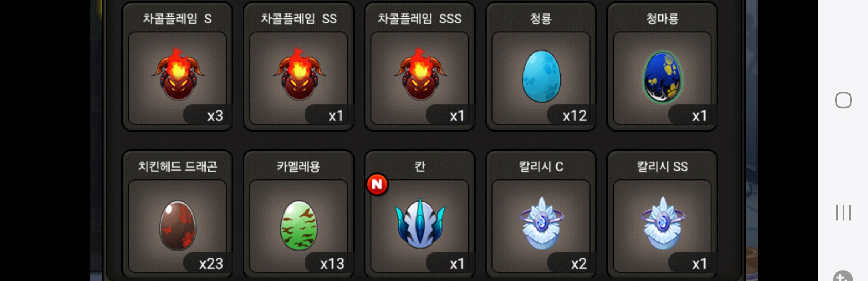Tap the dark blue 청마룡 egg
Viewport: 868px width, 281px height.
(662, 77)
